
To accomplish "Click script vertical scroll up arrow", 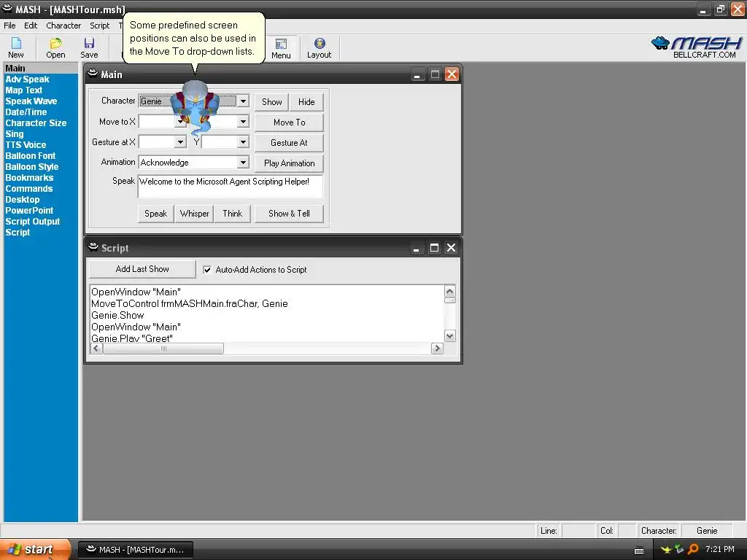I will tap(449, 291).
